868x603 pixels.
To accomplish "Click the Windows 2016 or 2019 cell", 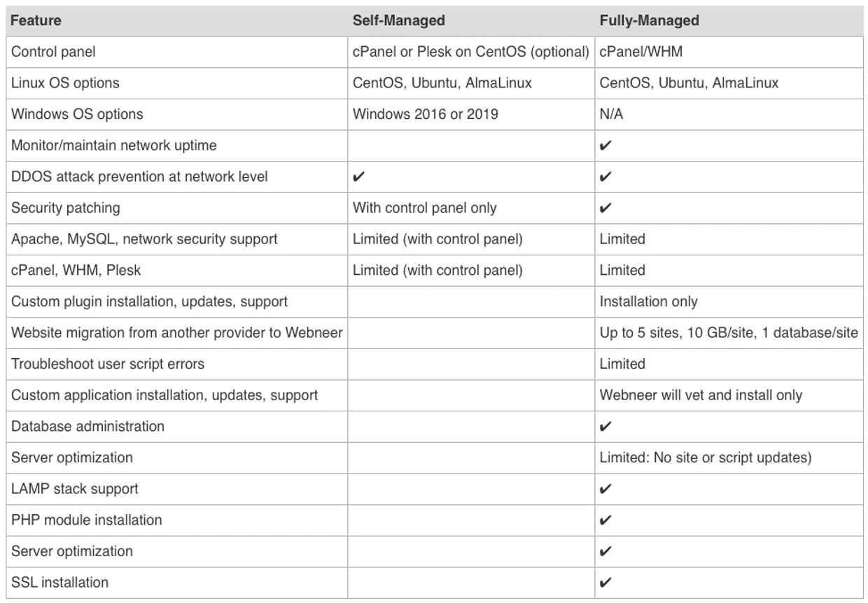I will pos(426,114).
